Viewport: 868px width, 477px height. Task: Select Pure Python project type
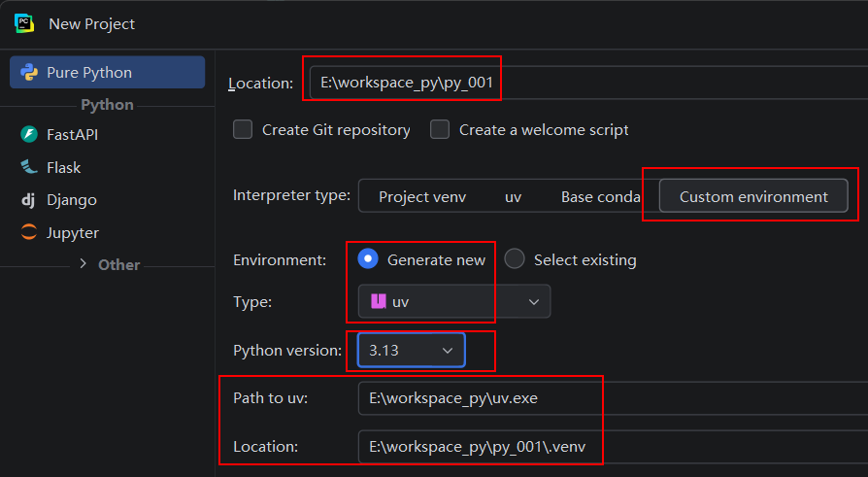[108, 72]
